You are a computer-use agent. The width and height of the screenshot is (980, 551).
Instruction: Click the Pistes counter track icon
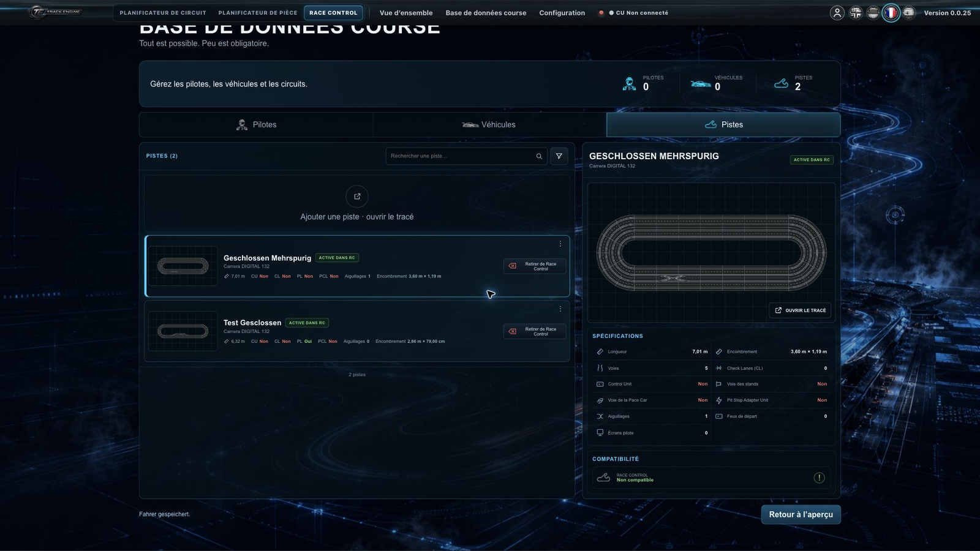[x=781, y=83]
